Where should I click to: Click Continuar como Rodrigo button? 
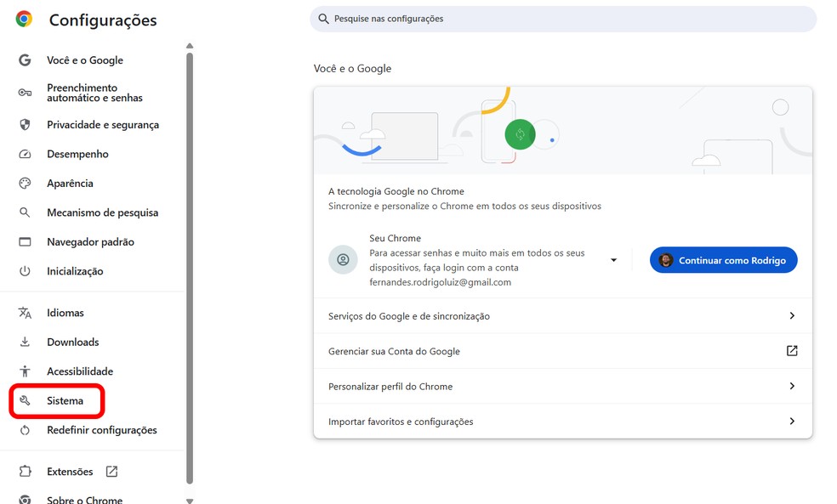(x=723, y=260)
